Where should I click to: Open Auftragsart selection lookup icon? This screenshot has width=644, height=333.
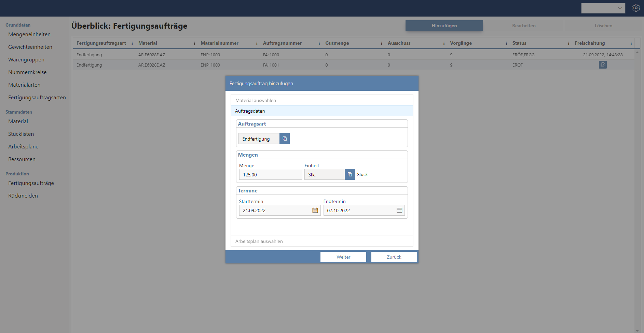coord(285,139)
